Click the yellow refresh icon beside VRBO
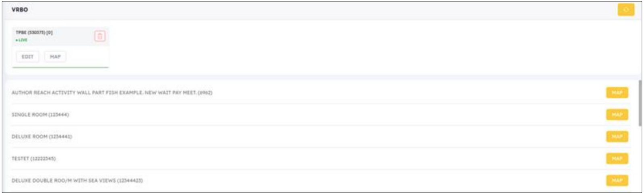This screenshot has height=194, width=644. [626, 10]
